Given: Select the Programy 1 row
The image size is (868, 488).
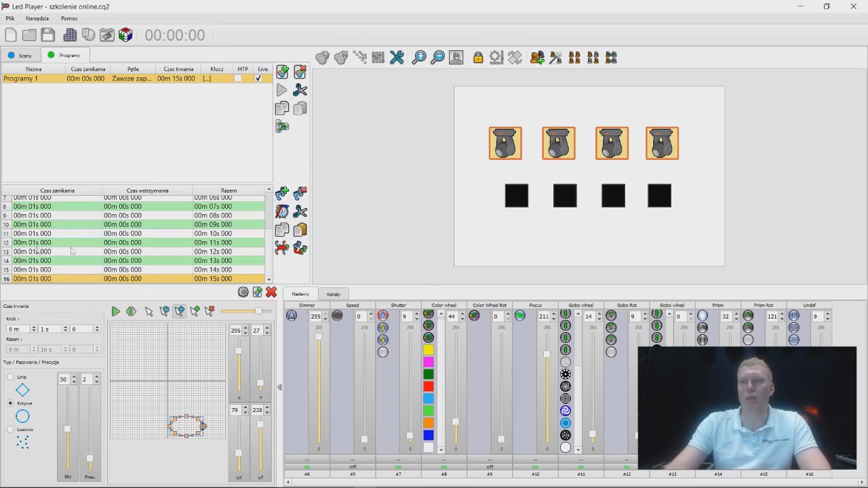Looking at the screenshot, I should (x=136, y=79).
